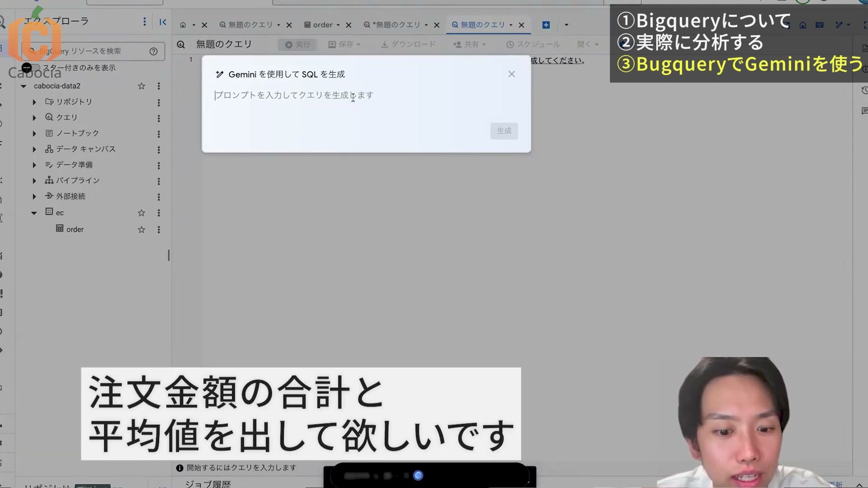Collapse the Explorer panel with arrow icon
868x488 pixels.
pyautogui.click(x=163, y=22)
